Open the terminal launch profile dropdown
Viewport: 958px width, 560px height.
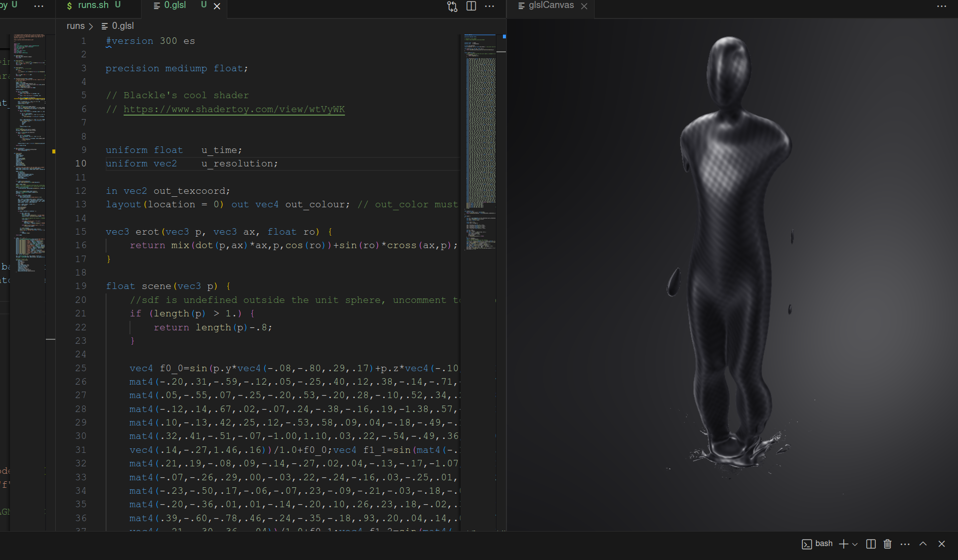[855, 544]
